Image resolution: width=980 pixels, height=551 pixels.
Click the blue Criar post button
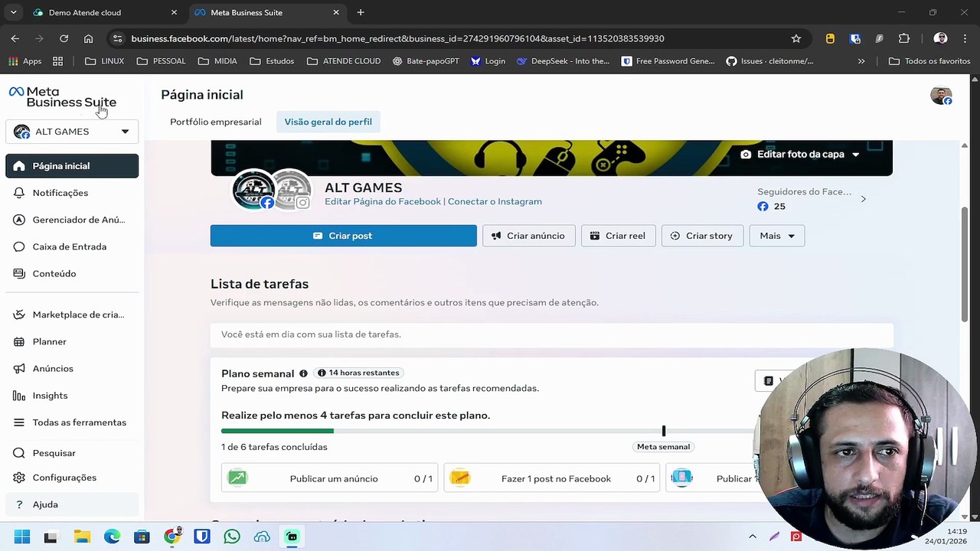(x=344, y=236)
